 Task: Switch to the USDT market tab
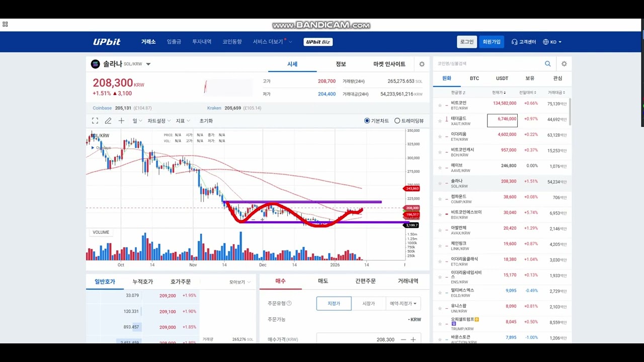click(502, 78)
